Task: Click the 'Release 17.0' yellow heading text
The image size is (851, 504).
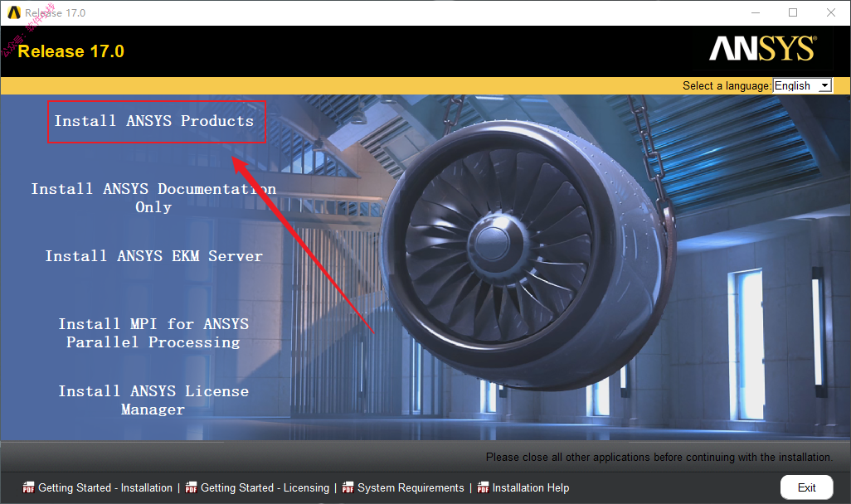Action: [71, 51]
